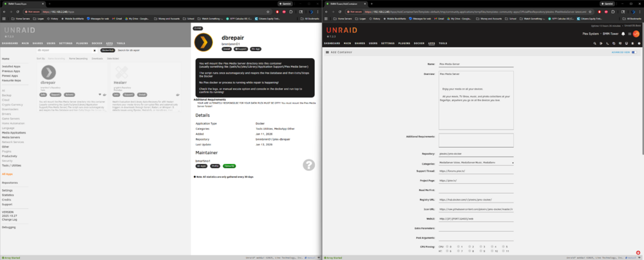The height and width of the screenshot is (260, 644).
Task: Click the All Apps button under Maintainer
Action: pos(201,166)
